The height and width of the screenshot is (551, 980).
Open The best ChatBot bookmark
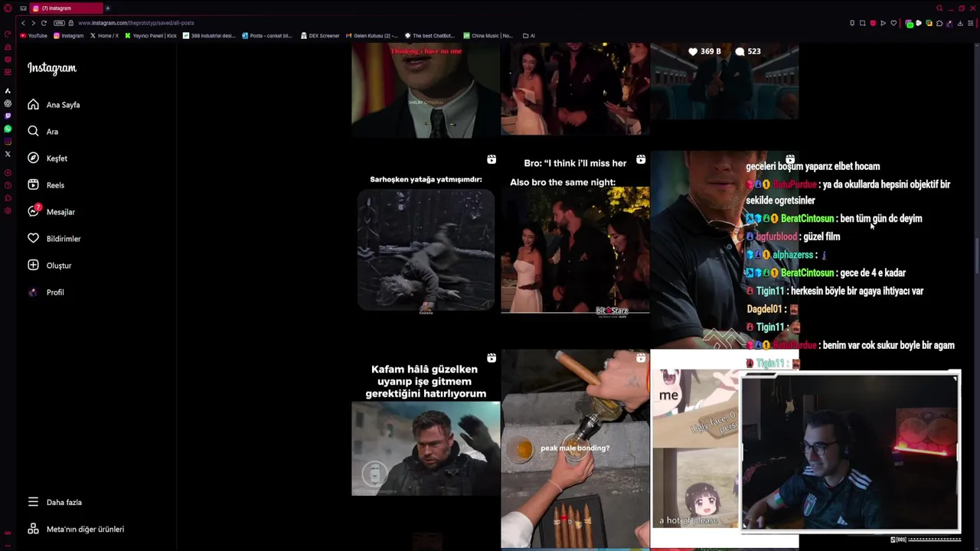tap(430, 35)
